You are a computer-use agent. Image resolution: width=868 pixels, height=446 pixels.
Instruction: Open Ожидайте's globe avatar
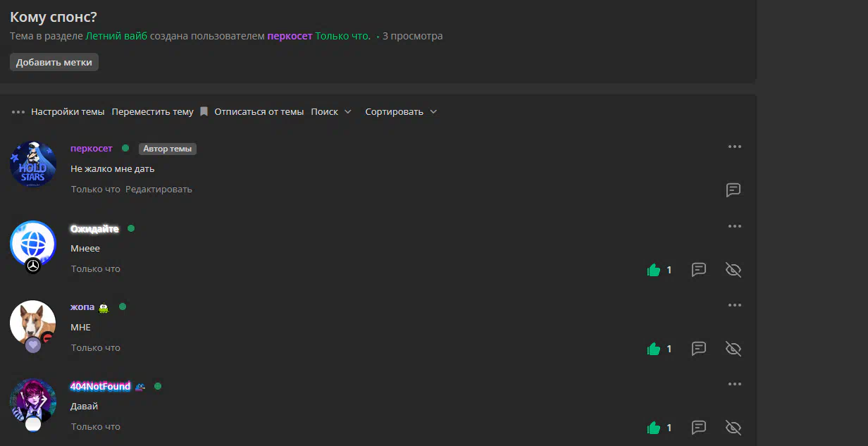pos(33,244)
